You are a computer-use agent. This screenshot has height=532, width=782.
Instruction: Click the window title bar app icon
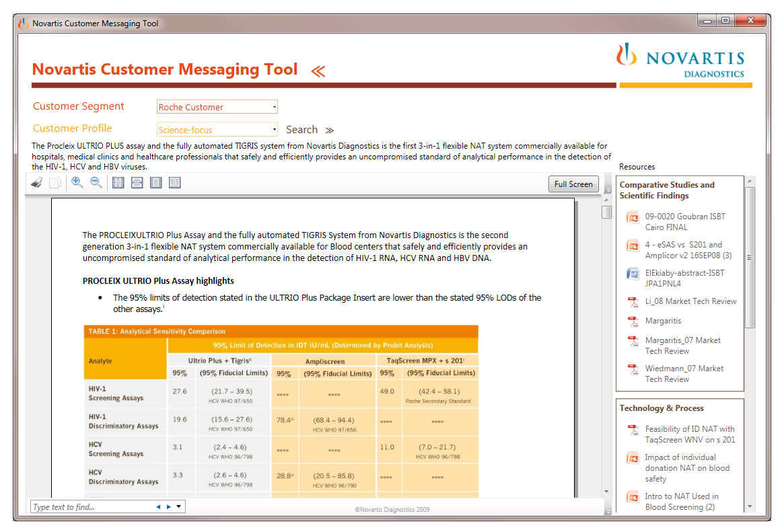(23, 23)
